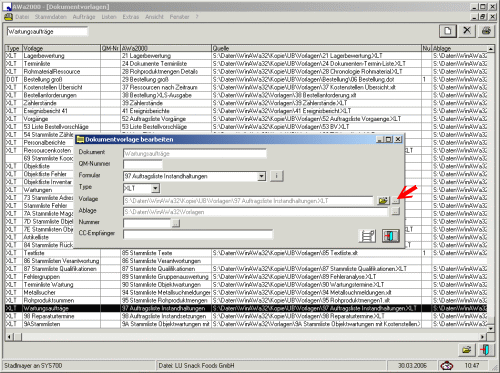Click the Vorlage column header
Image resolution: width=500 pixels, height=373 pixels.
61,48
